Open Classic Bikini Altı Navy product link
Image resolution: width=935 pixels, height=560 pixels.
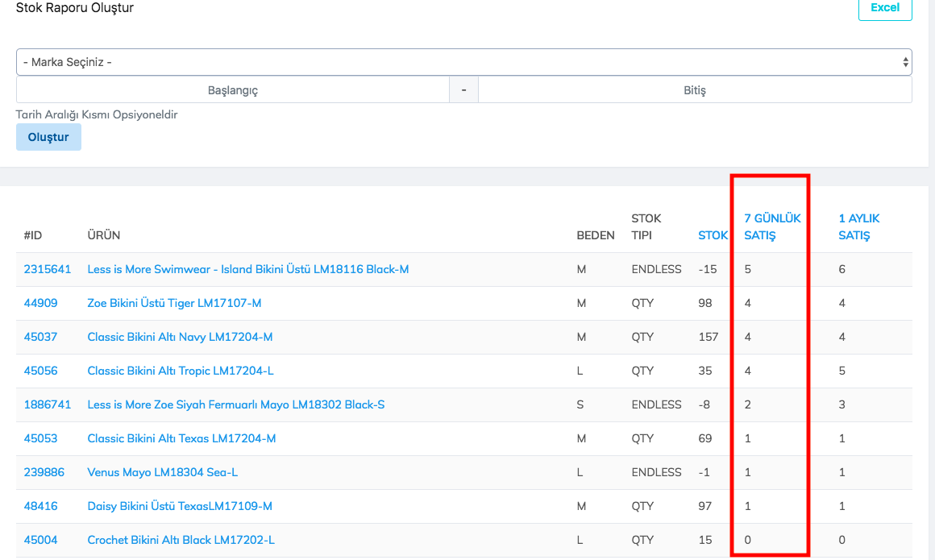click(180, 337)
